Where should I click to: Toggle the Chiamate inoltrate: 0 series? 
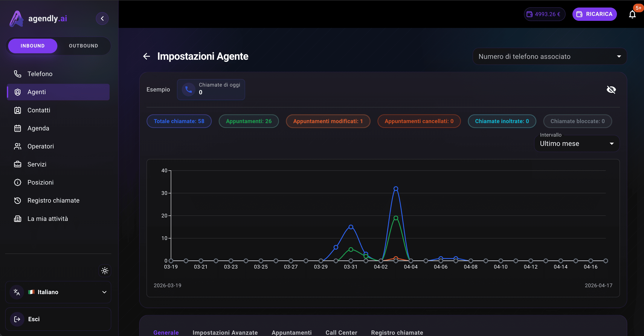(x=502, y=121)
